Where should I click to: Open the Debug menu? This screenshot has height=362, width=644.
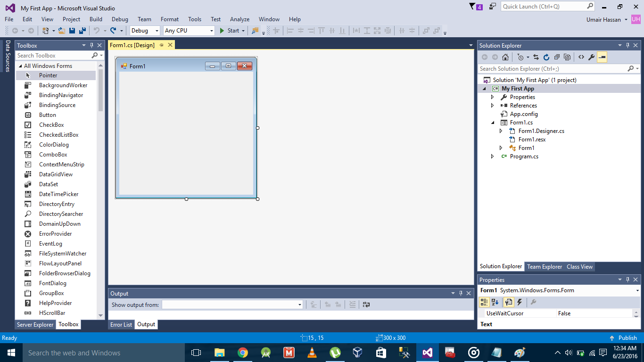[x=119, y=19]
